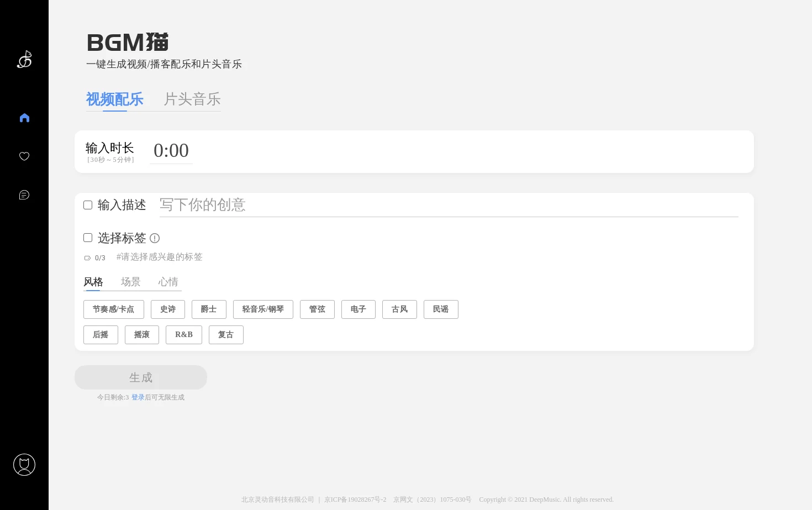Image resolution: width=812 pixels, height=510 pixels.
Task: Open favorites heart icon in sidebar
Action: [x=24, y=156]
